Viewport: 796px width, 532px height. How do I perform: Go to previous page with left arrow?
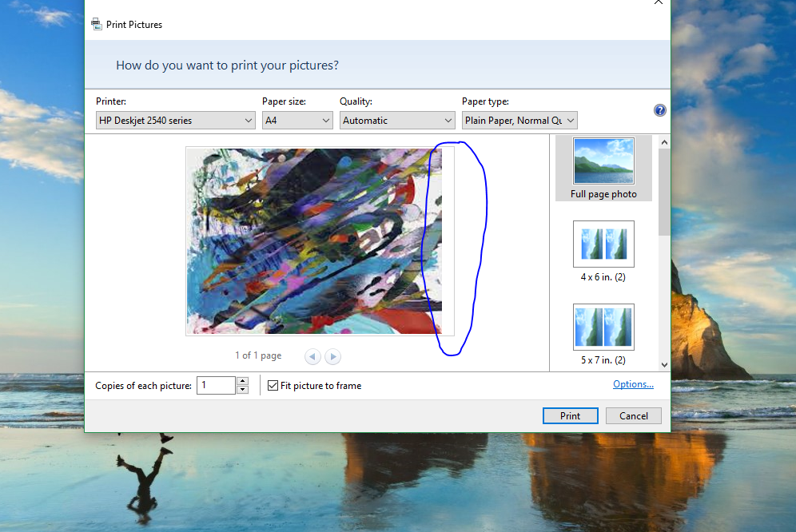click(x=312, y=356)
